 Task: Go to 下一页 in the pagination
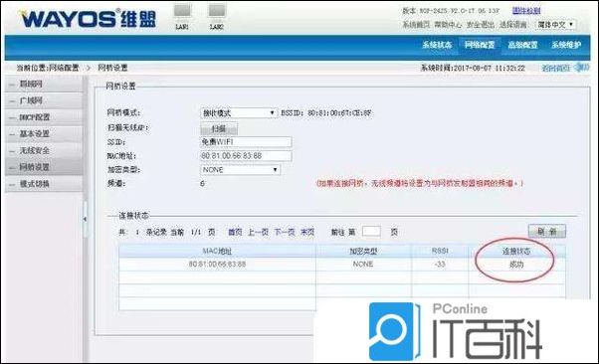click(x=285, y=232)
